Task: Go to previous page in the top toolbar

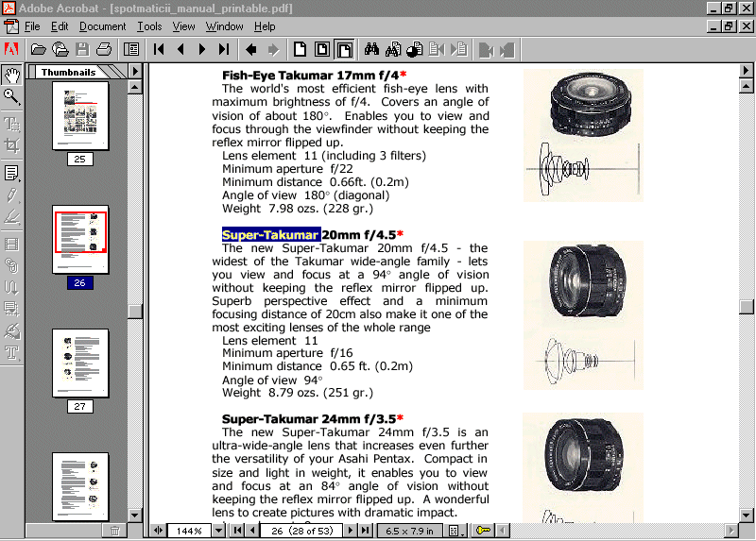Action: point(180,49)
